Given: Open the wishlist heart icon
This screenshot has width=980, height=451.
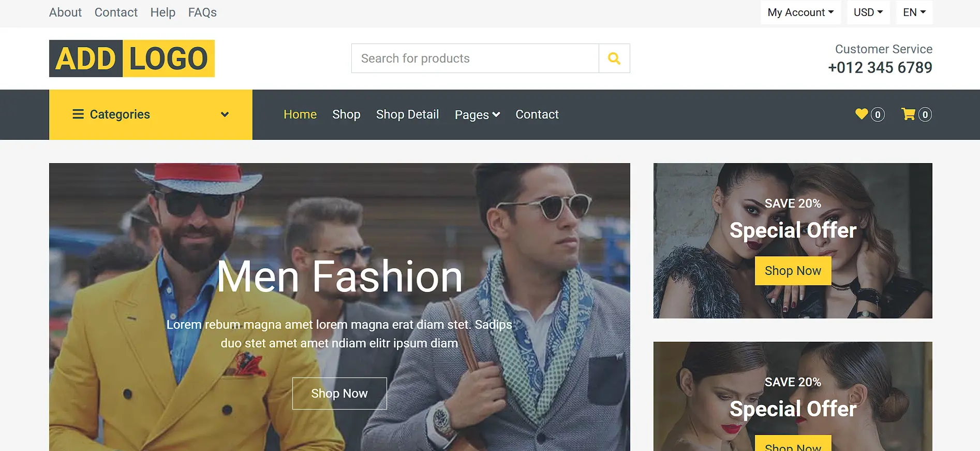Looking at the screenshot, I should (862, 114).
